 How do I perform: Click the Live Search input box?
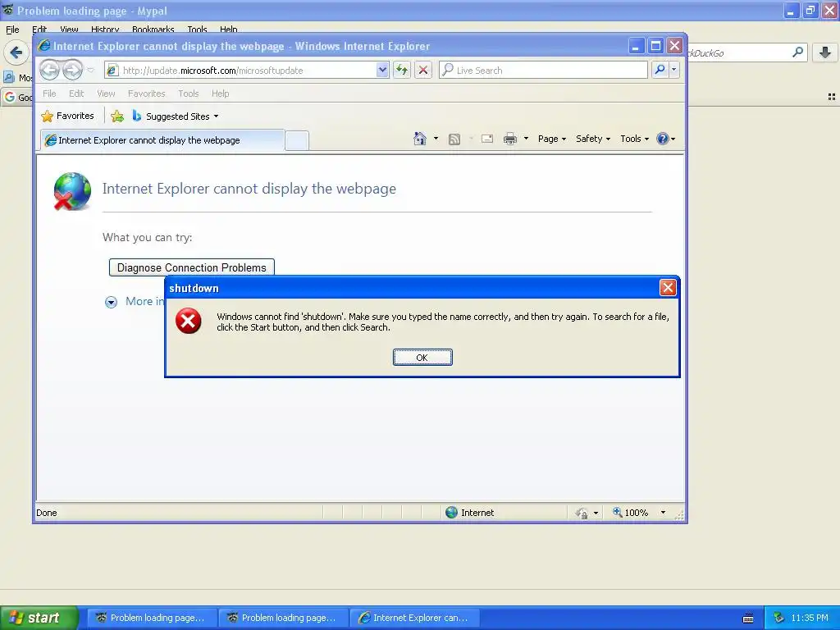[x=543, y=71]
